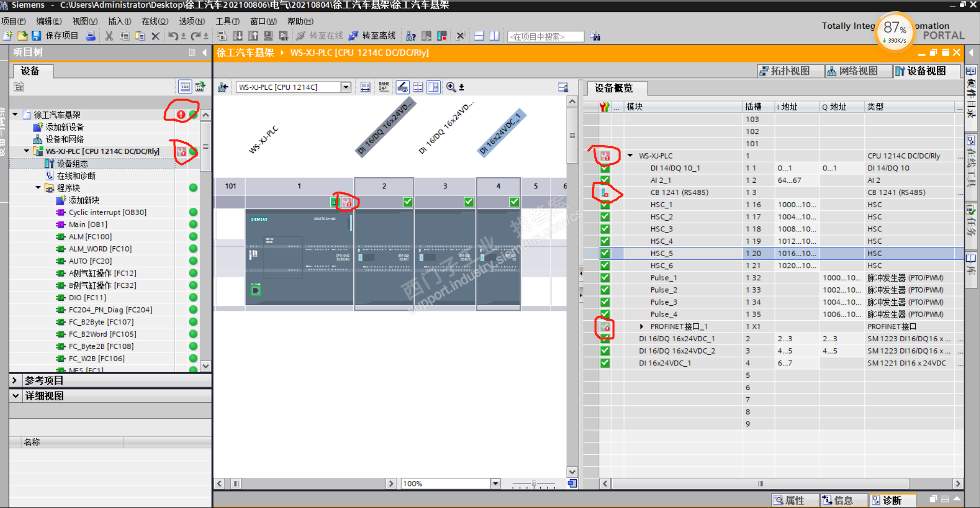The image size is (980, 508).
Task: Click inside the project search field
Action: [545, 36]
